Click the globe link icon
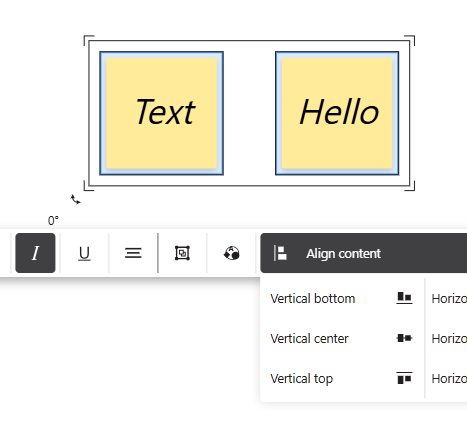Image resolution: width=467 pixels, height=428 pixels. coord(231,253)
